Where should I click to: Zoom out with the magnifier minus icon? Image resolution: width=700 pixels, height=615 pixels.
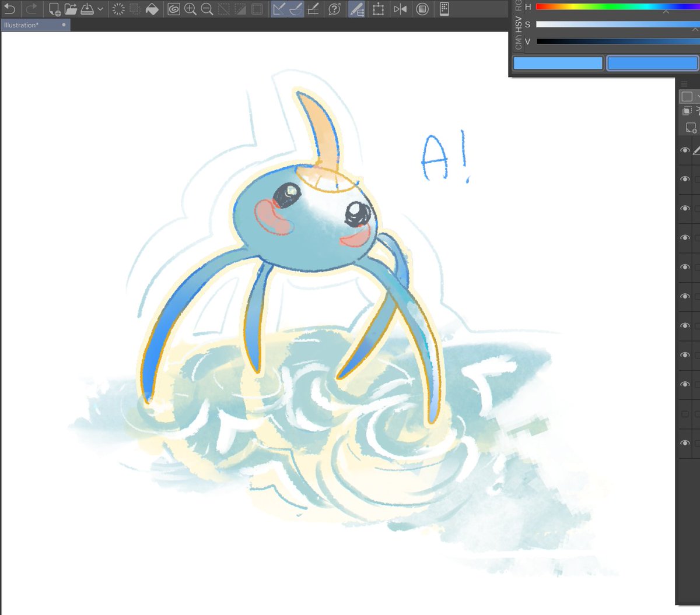pos(206,9)
